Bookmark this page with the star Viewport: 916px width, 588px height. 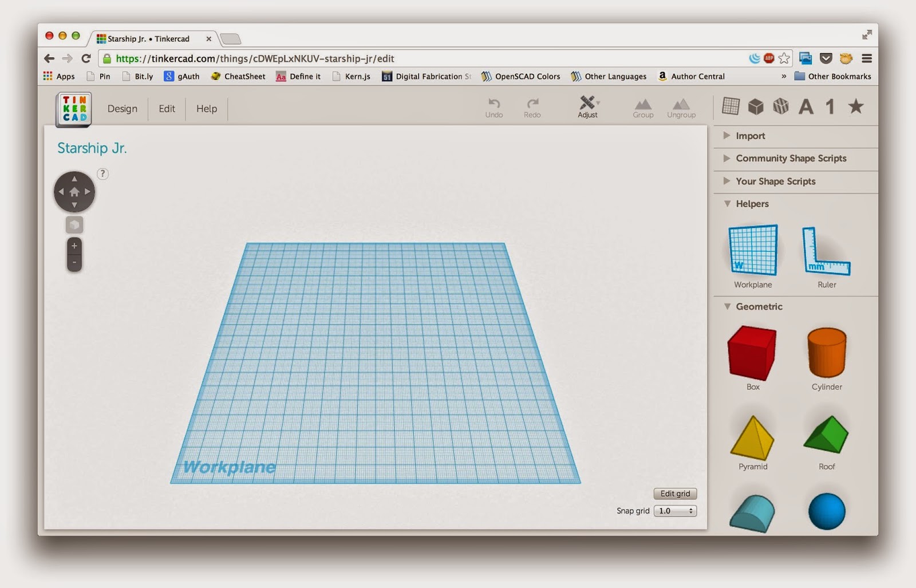tap(784, 58)
